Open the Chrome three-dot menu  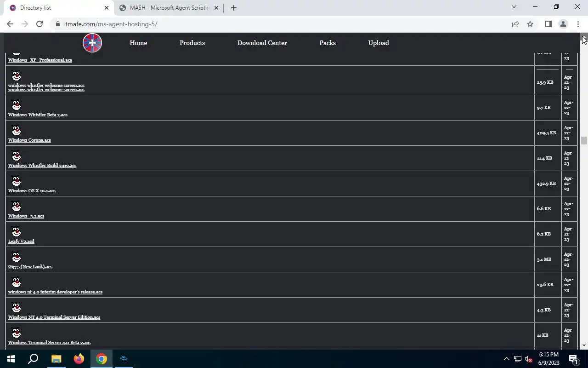point(578,24)
